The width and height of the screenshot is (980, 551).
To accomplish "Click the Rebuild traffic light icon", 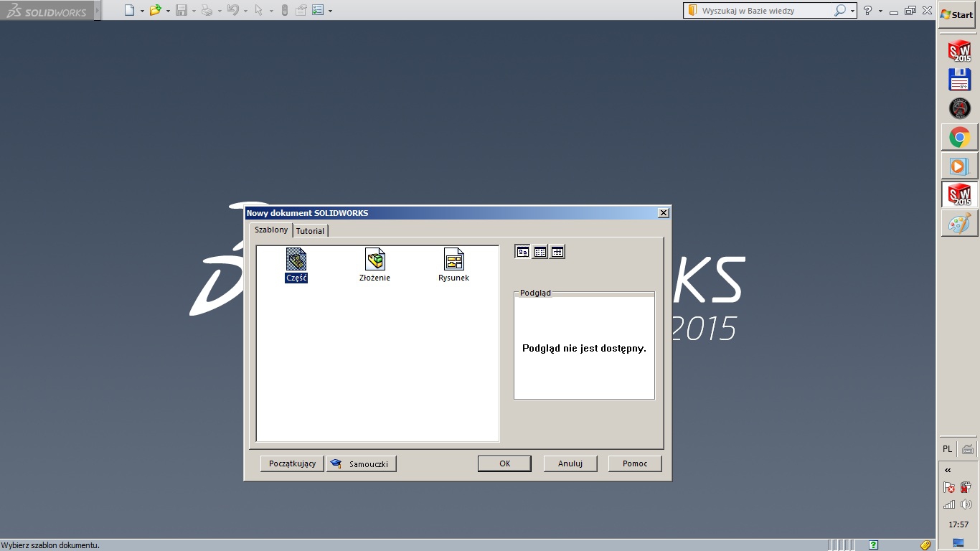I will click(x=284, y=10).
